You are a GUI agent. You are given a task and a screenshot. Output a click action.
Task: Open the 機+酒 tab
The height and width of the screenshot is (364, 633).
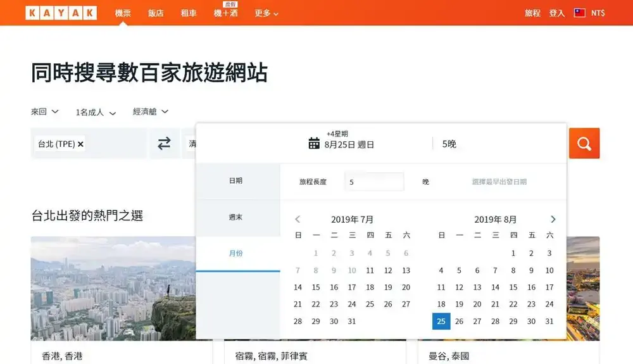click(226, 13)
